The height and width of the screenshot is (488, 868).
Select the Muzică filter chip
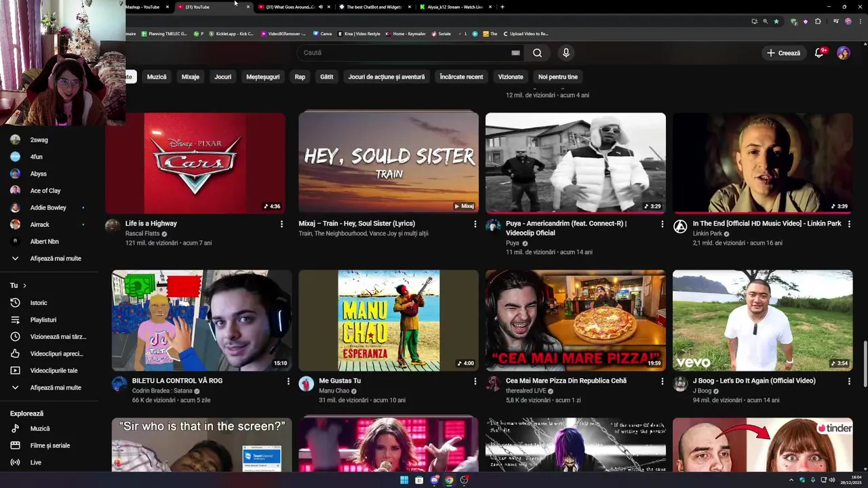[157, 77]
